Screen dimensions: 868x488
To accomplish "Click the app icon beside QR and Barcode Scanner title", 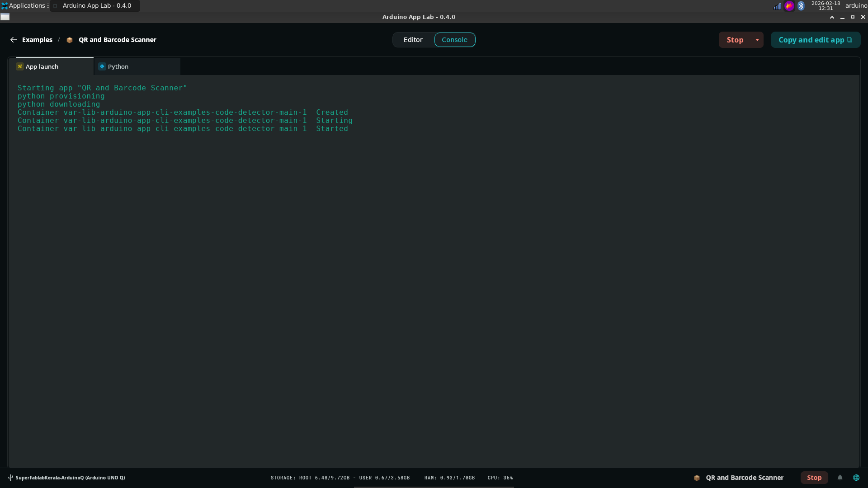I will point(69,40).
